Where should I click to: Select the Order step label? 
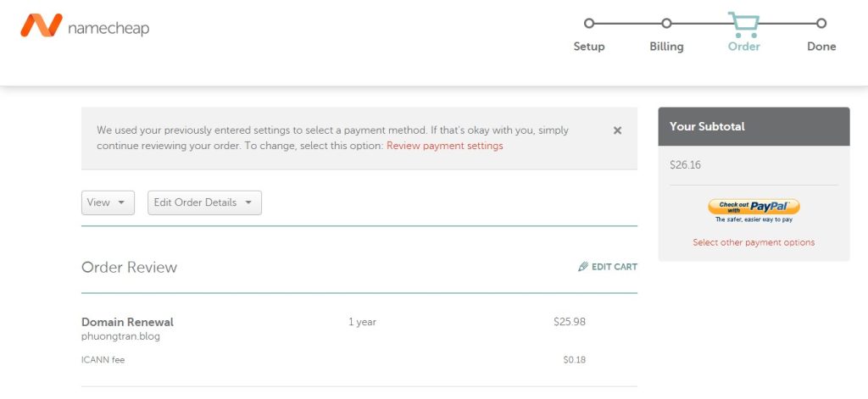(744, 47)
